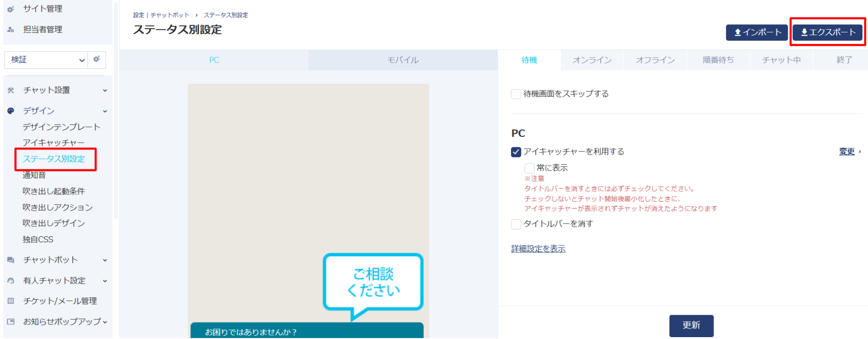Open the 検証 site dropdown
This screenshot has height=339, width=868.
pos(46,60)
